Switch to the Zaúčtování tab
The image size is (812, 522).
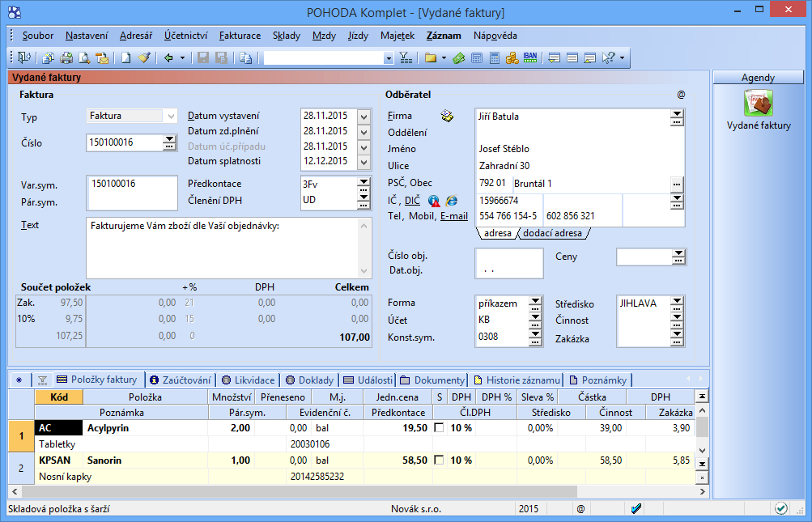click(x=181, y=380)
